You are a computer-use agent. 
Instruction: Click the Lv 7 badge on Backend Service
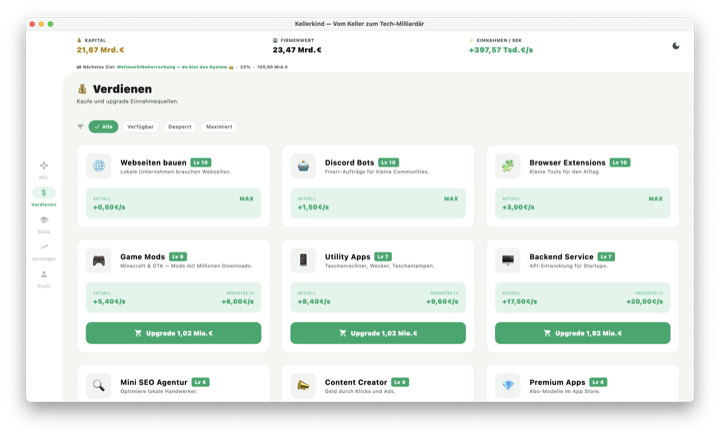click(606, 257)
